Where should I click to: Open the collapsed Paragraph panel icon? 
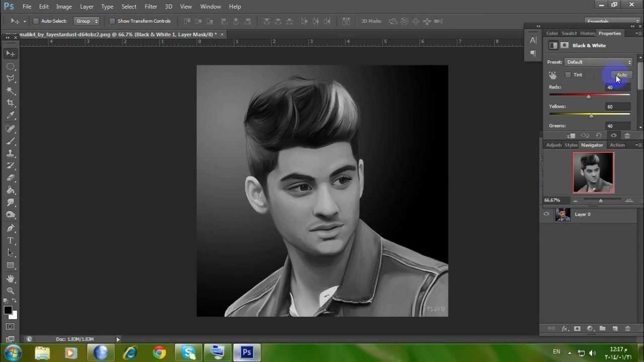[x=533, y=53]
